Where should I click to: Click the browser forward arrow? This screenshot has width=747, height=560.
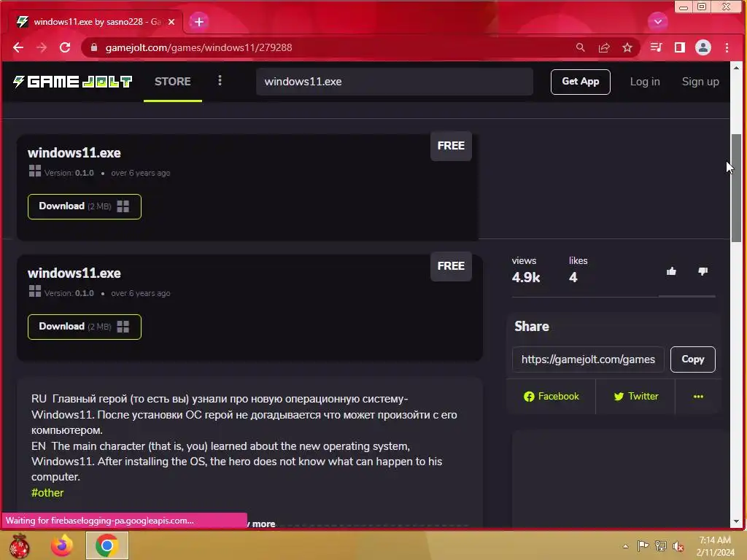tap(42, 47)
